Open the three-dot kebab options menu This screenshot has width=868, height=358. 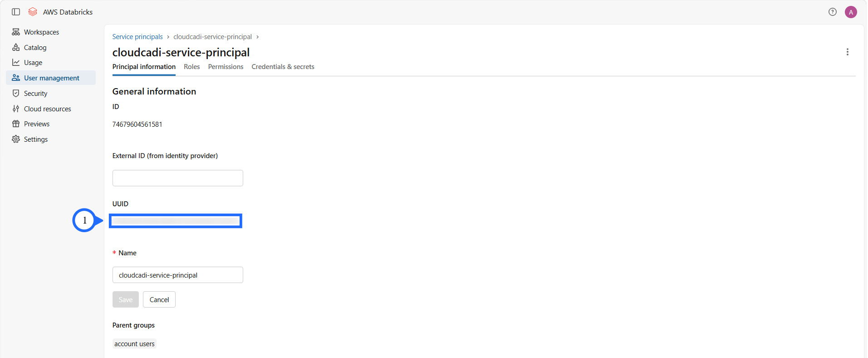click(847, 52)
